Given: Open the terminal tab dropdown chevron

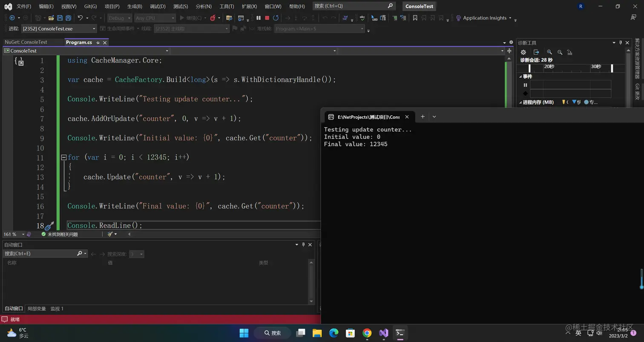Looking at the screenshot, I should pos(434,117).
